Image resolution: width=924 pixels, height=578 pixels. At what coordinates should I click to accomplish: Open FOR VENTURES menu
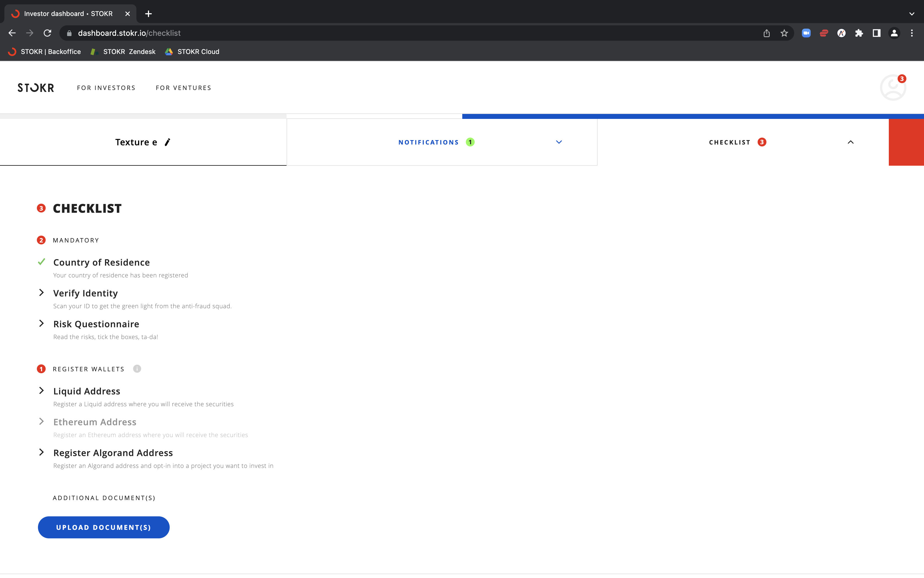tap(183, 88)
